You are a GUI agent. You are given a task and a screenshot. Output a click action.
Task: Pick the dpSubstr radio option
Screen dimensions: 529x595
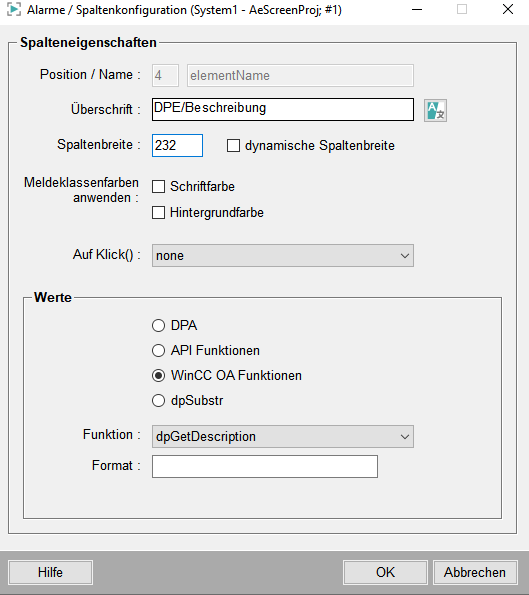click(x=158, y=401)
